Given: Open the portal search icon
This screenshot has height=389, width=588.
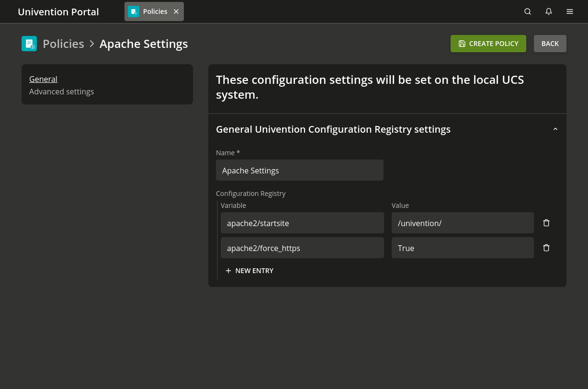Looking at the screenshot, I should point(528,11).
